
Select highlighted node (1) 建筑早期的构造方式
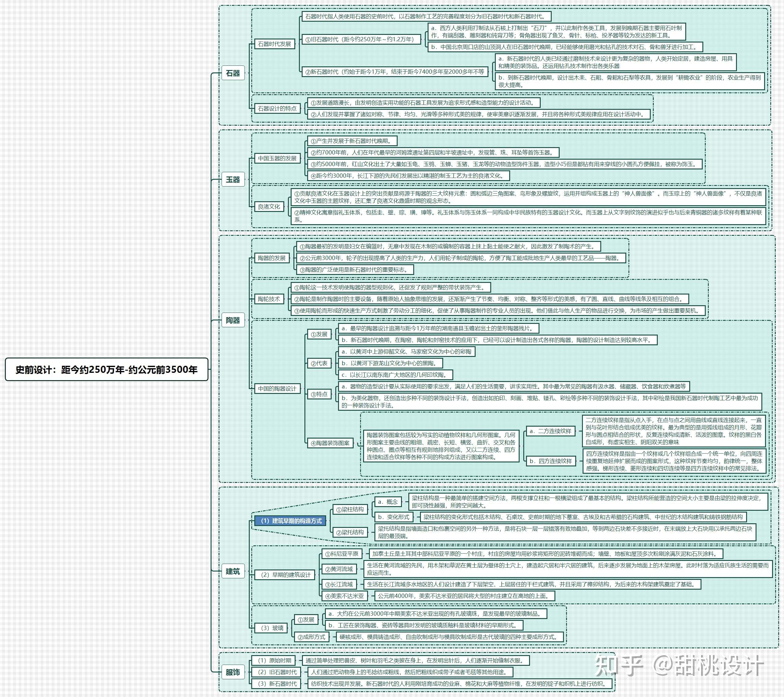pos(291,521)
